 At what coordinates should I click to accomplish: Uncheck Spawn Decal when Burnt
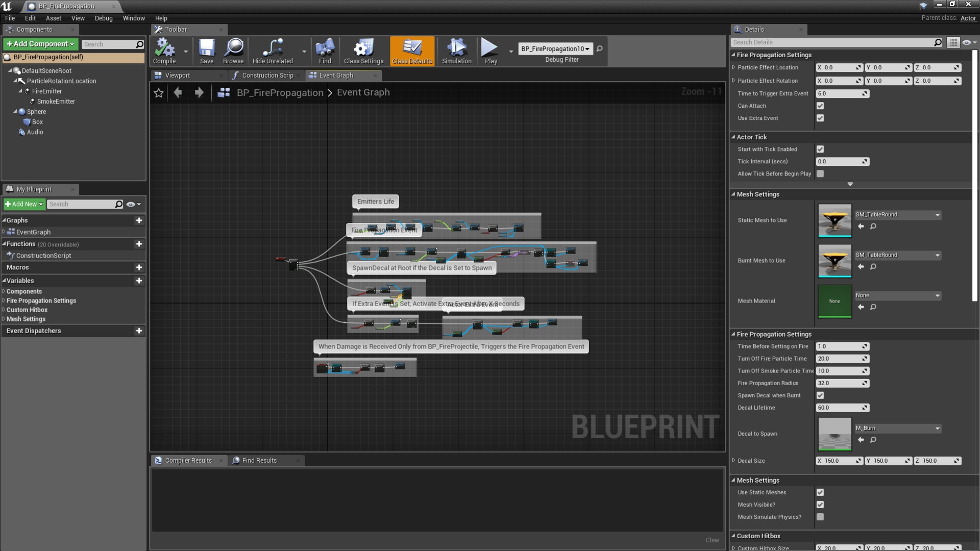coord(820,395)
